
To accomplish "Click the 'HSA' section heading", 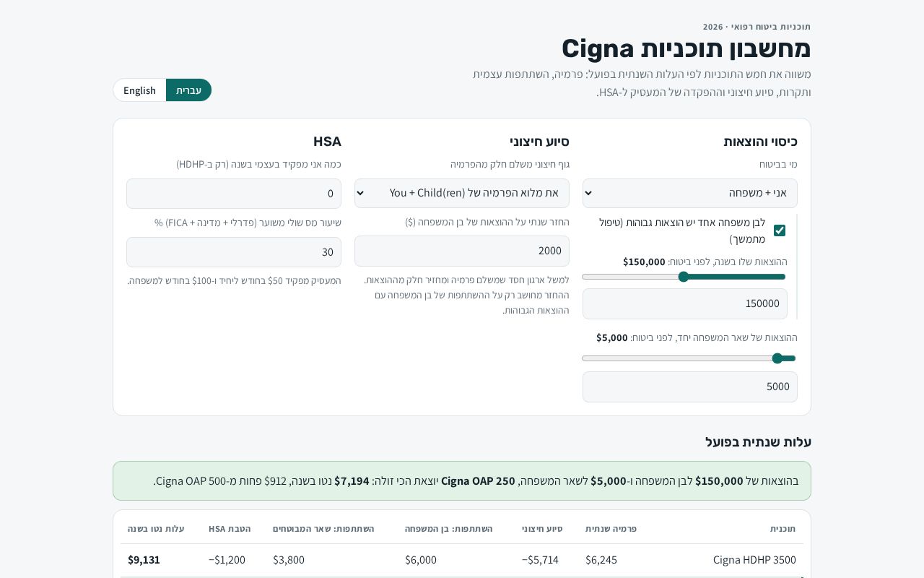I will click(327, 142).
